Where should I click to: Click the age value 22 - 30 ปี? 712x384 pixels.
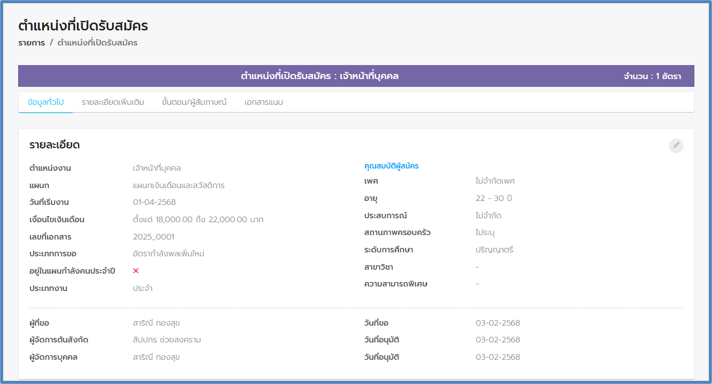494,198
